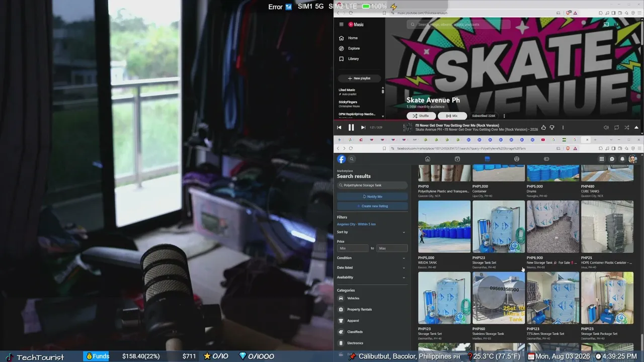Image resolution: width=644 pixels, height=362 pixels.
Task: Pause the playing song
Action: click(351, 128)
